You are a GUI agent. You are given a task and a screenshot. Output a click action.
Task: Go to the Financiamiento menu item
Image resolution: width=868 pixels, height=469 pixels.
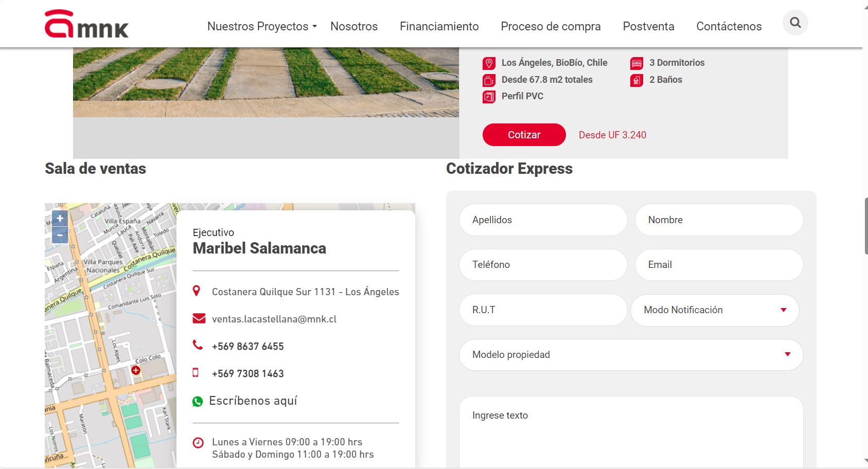pos(439,26)
